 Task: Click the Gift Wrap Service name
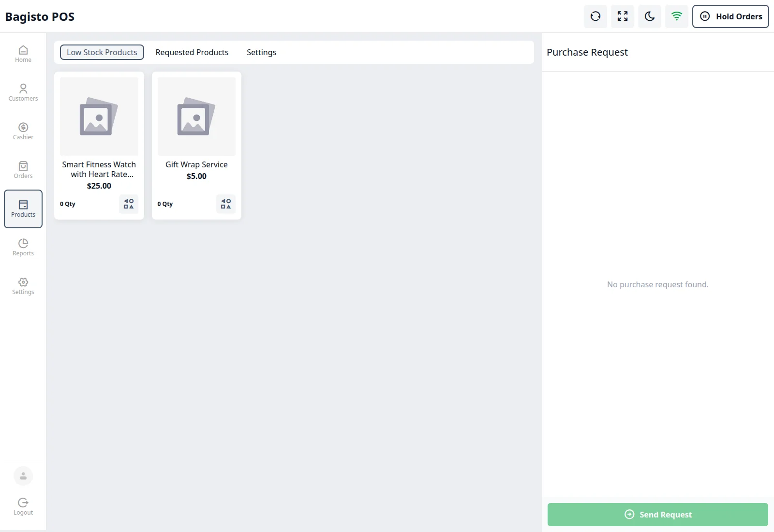pyautogui.click(x=196, y=164)
